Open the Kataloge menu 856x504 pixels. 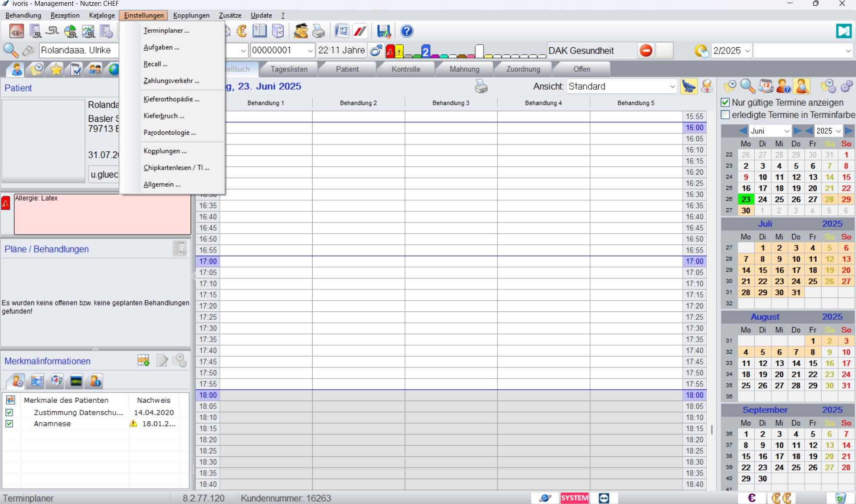102,15
